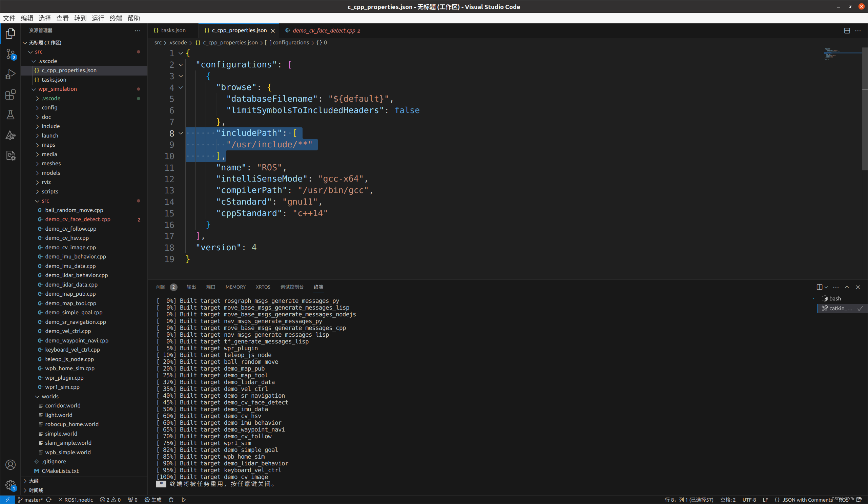Click UTF-8 encoding selector
The image size is (868, 504).
[x=749, y=500]
